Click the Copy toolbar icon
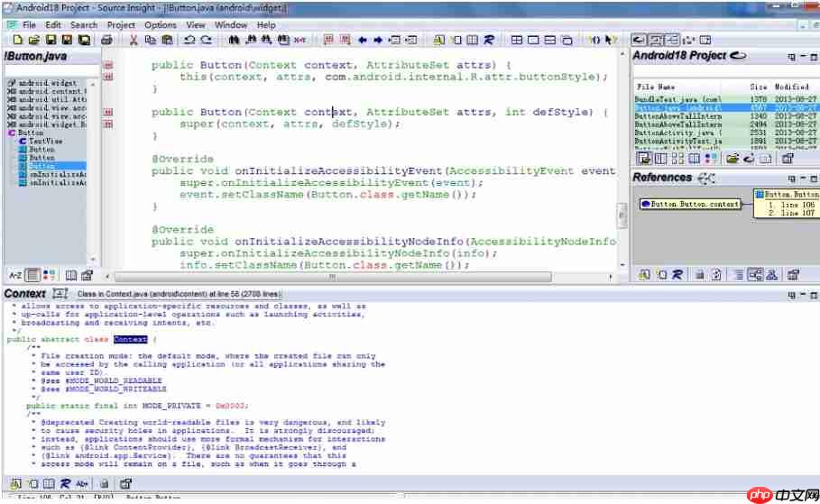Viewport: 820px width, 504px height. [x=150, y=40]
